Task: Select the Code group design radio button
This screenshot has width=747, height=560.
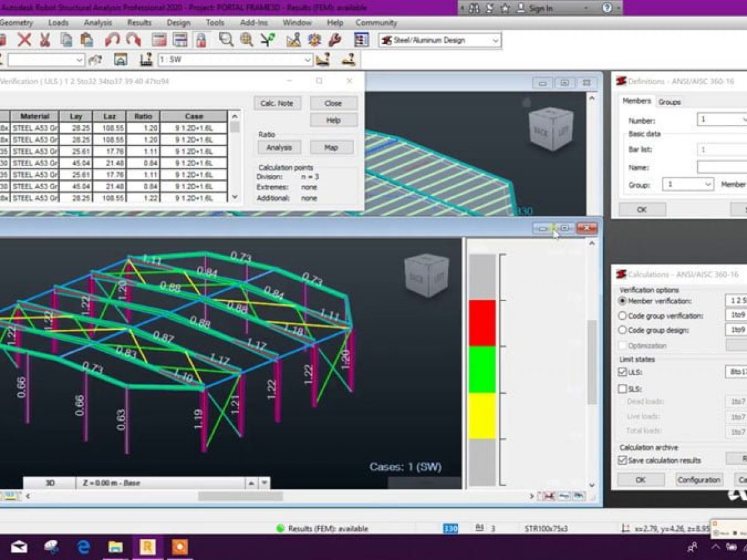Action: click(622, 330)
